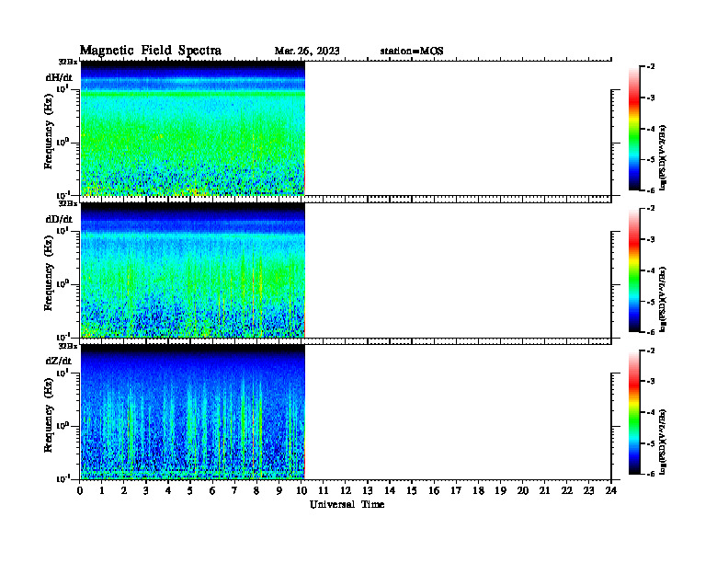Click the -2 value on the dD/dt color bar
The width and height of the screenshot is (728, 563).
[651, 209]
